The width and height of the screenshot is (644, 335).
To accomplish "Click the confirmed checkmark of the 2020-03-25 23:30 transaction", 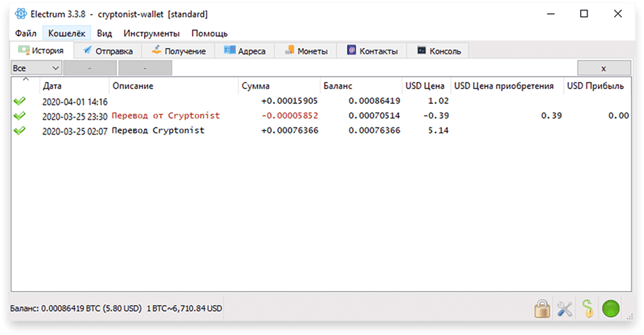I will coord(19,116).
